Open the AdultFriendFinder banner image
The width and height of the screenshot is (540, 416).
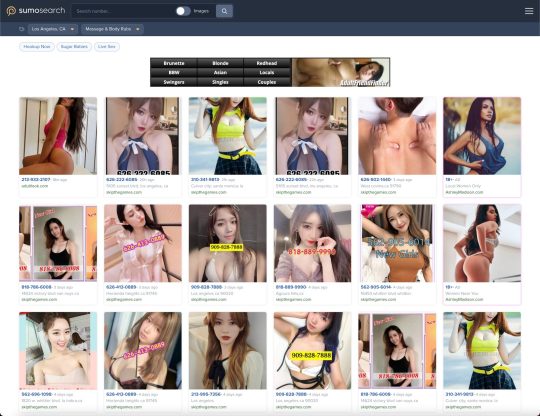click(x=341, y=72)
